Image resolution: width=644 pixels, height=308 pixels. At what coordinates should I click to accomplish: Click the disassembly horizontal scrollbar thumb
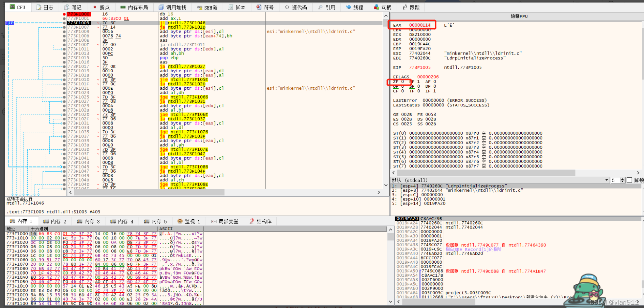click(x=149, y=192)
